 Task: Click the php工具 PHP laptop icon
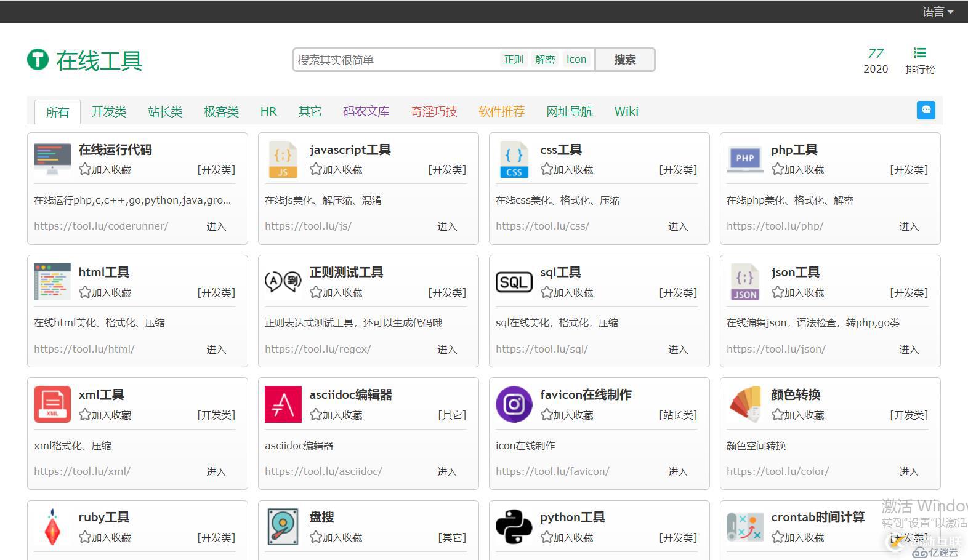click(745, 159)
